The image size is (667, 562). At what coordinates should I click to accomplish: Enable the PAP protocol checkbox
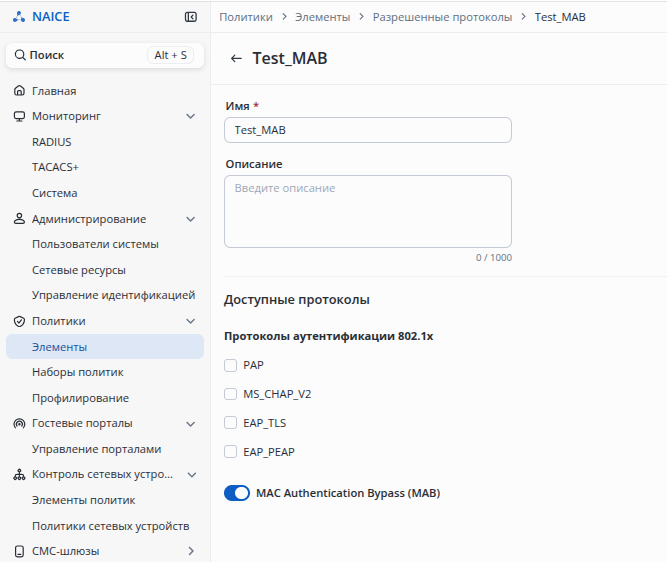pyautogui.click(x=231, y=365)
